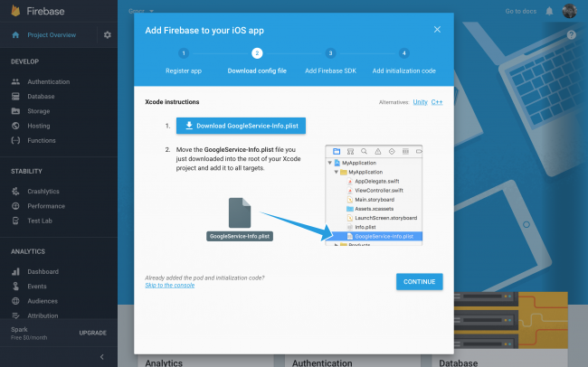Open Events in Analytics section
Image resolution: width=588 pixels, height=367 pixels.
(x=37, y=286)
